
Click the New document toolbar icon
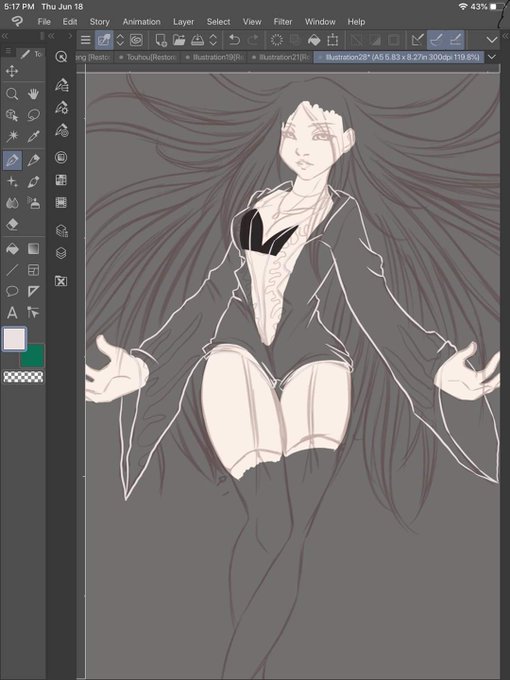pos(160,40)
